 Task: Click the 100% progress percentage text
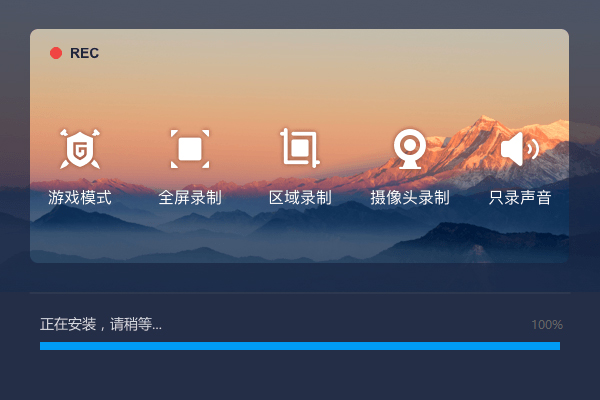tap(547, 325)
